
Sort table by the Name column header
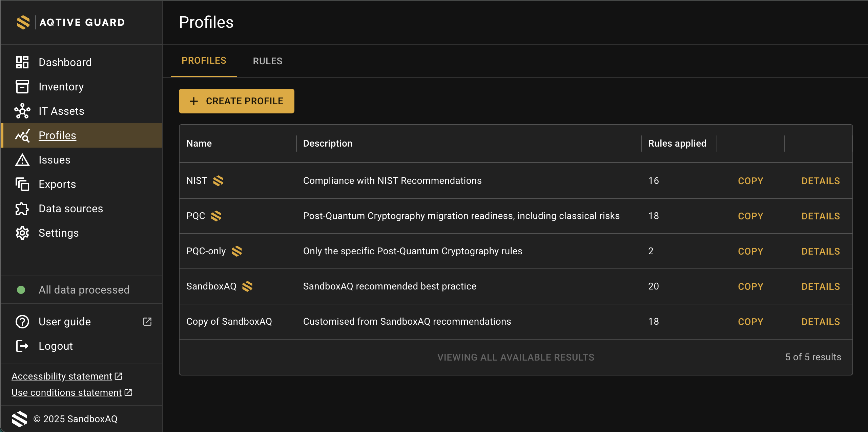click(x=199, y=144)
